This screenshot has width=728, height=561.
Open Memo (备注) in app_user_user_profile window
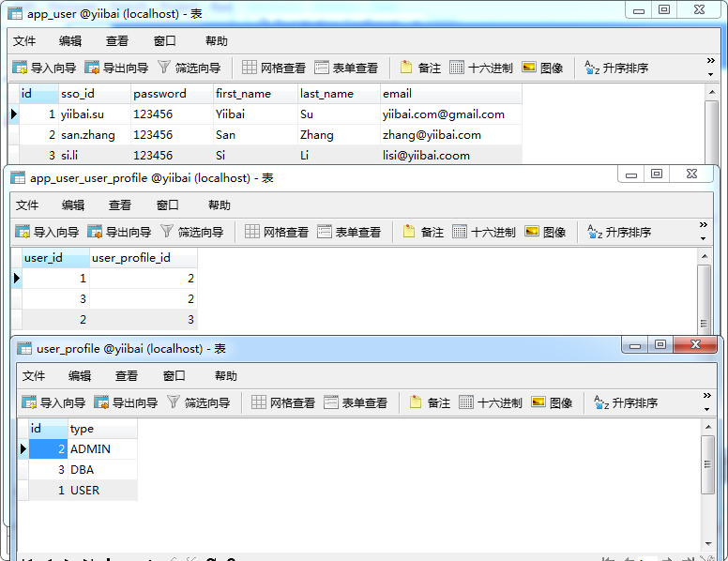point(423,232)
